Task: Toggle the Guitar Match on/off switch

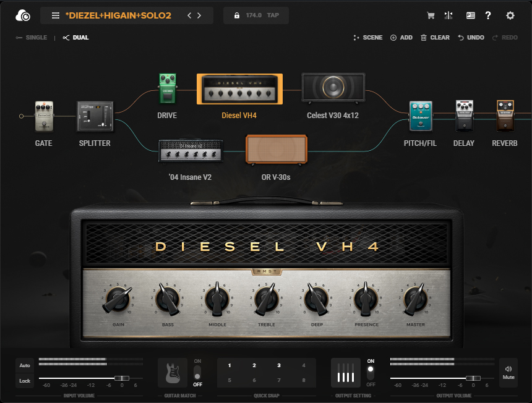Action: click(x=197, y=373)
